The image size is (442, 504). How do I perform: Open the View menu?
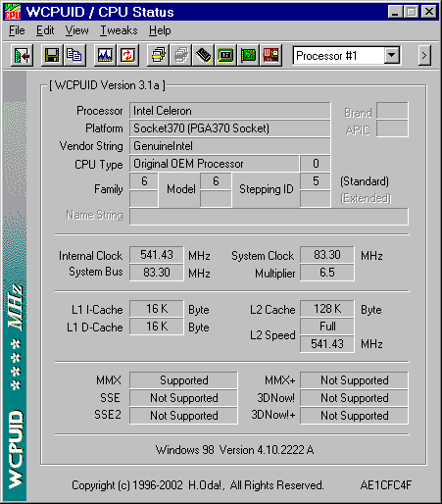[76, 30]
